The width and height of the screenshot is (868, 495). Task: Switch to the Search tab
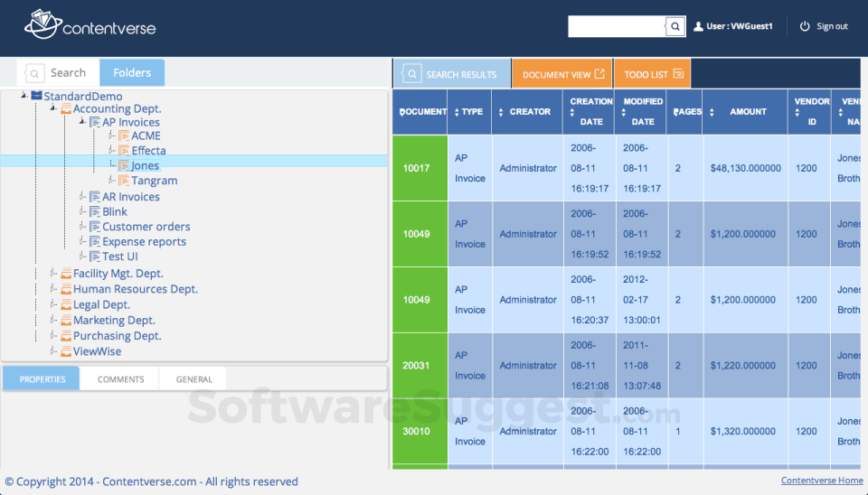pos(58,72)
